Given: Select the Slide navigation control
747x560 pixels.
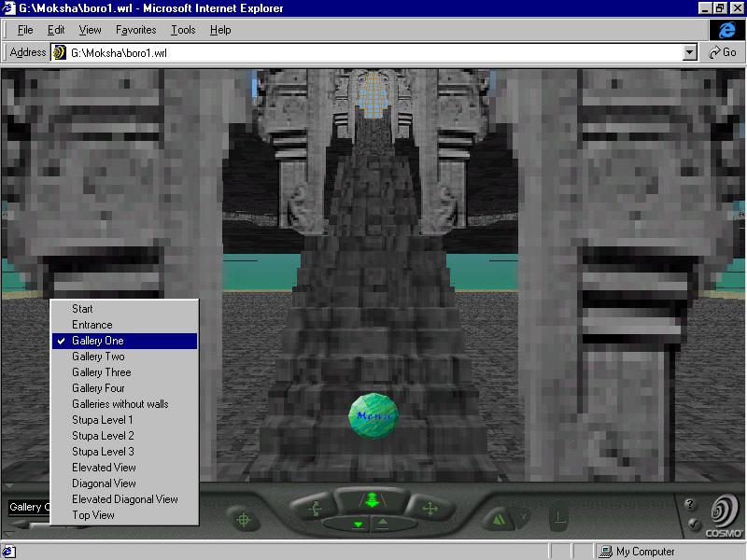Looking at the screenshot, I should 430,509.
